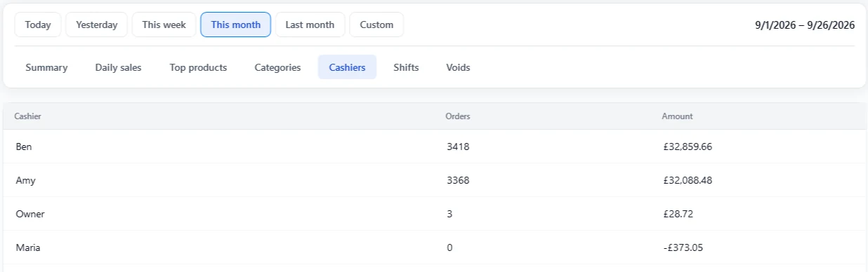868x272 pixels.
Task: Click the date range 9/1/2026 – 9/26/2026
Action: pos(805,25)
